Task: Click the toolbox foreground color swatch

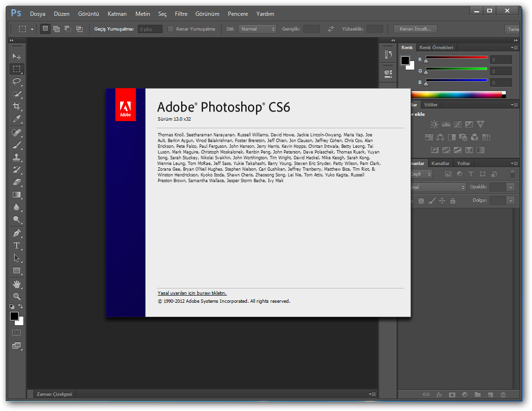Action: click(14, 316)
